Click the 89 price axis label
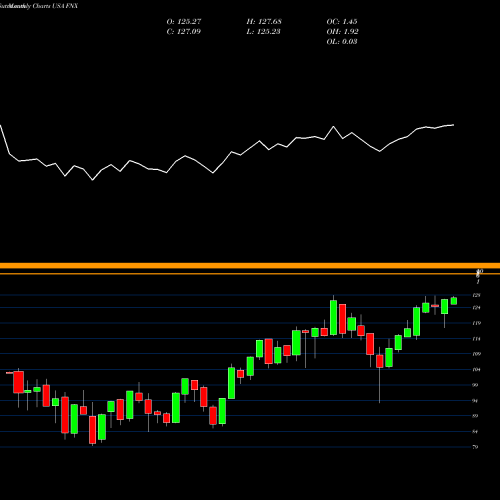This screenshot has width=500, height=500. [476, 416]
